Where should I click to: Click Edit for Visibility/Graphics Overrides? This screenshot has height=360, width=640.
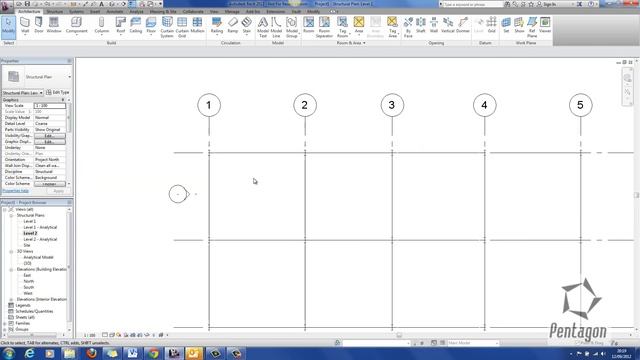click(x=49, y=136)
